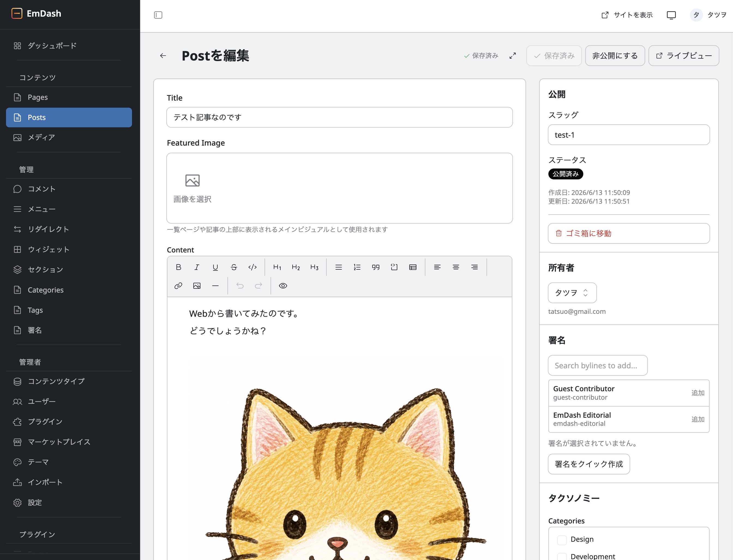The height and width of the screenshot is (560, 733).
Task: Click the monitor icon in the top bar
Action: click(671, 15)
